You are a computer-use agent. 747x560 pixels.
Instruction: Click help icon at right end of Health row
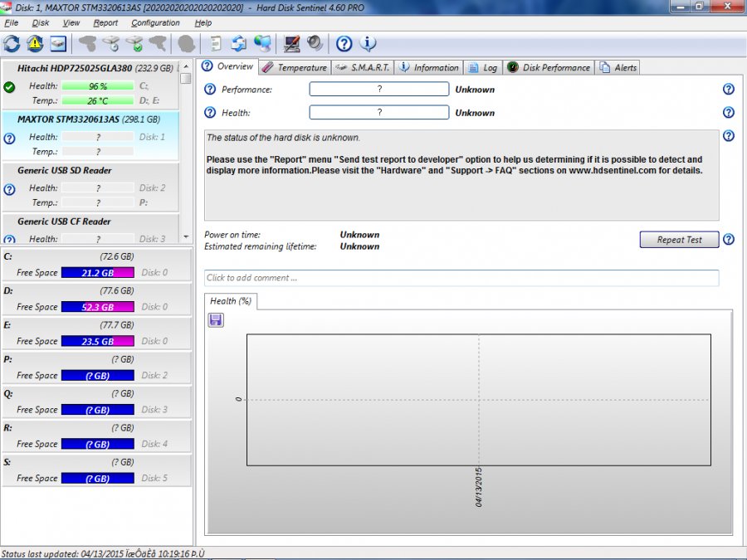[729, 112]
